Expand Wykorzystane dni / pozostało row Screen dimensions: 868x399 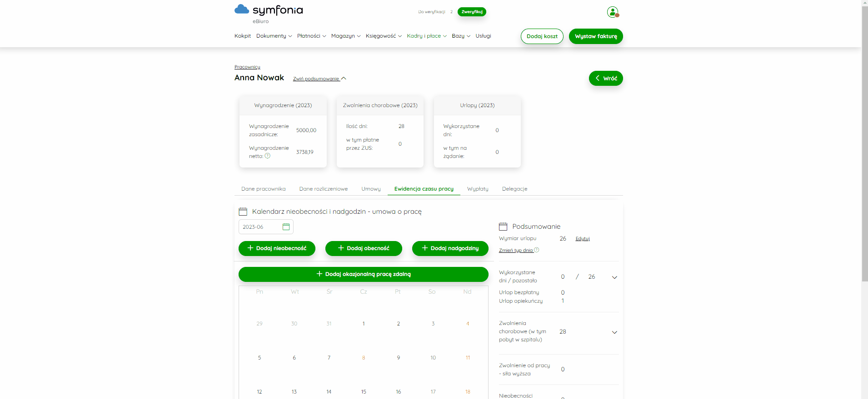pyautogui.click(x=614, y=277)
